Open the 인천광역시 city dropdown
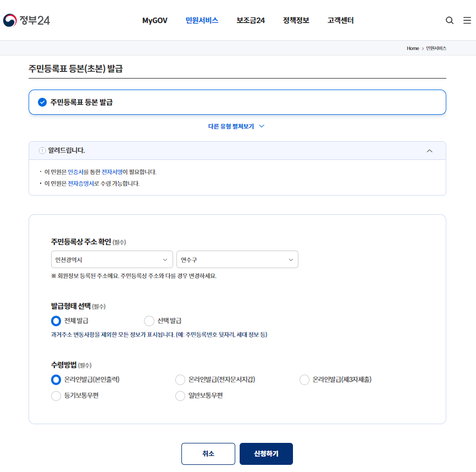Screen dimensions: 476x472 112,259
